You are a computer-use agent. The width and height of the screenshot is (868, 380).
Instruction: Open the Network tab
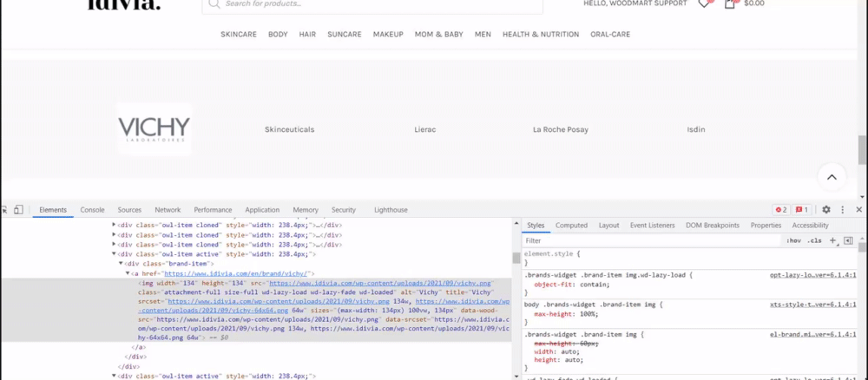168,210
